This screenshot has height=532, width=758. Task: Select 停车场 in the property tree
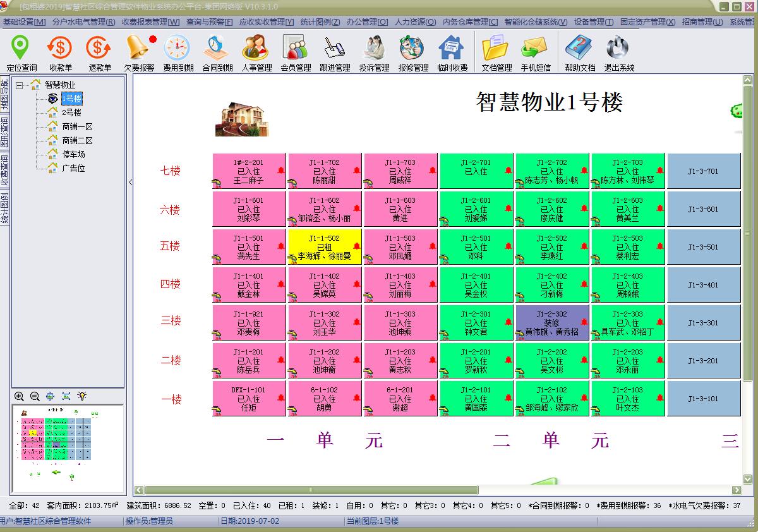coord(73,154)
